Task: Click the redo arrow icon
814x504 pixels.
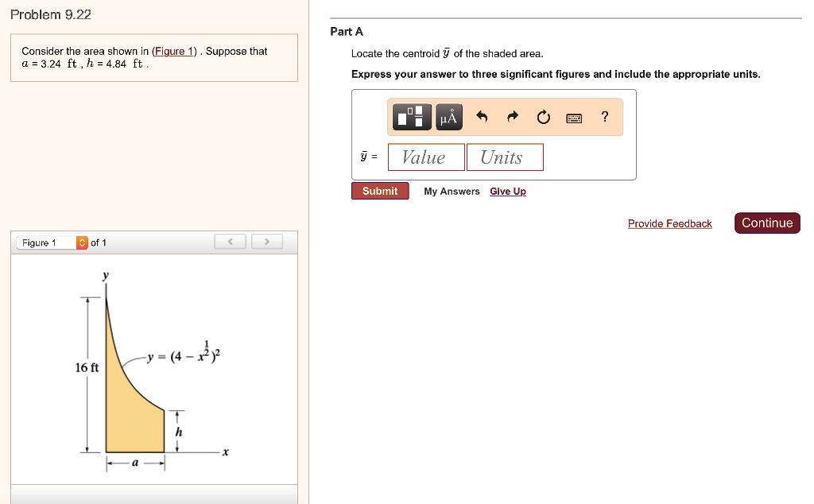Action: [512, 116]
